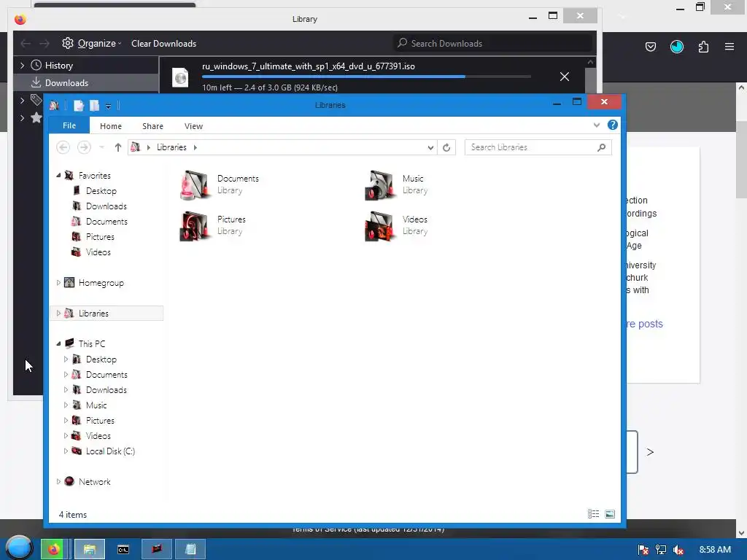Open the Home ribbon tab
This screenshot has width=747, height=560.
(x=111, y=126)
